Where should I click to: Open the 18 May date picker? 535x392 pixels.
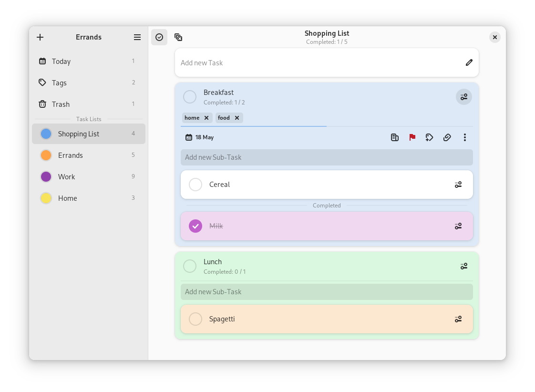coord(200,137)
